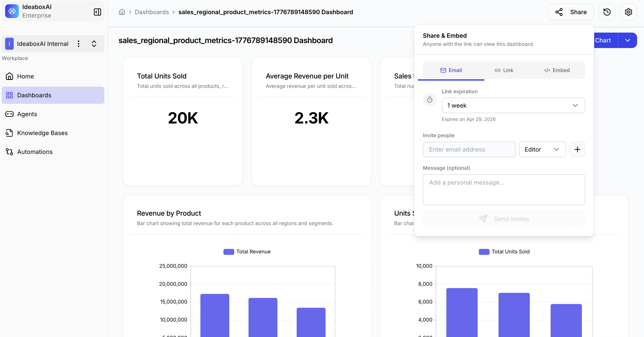Click the tallest Revenue by Product bar

pyautogui.click(x=215, y=316)
